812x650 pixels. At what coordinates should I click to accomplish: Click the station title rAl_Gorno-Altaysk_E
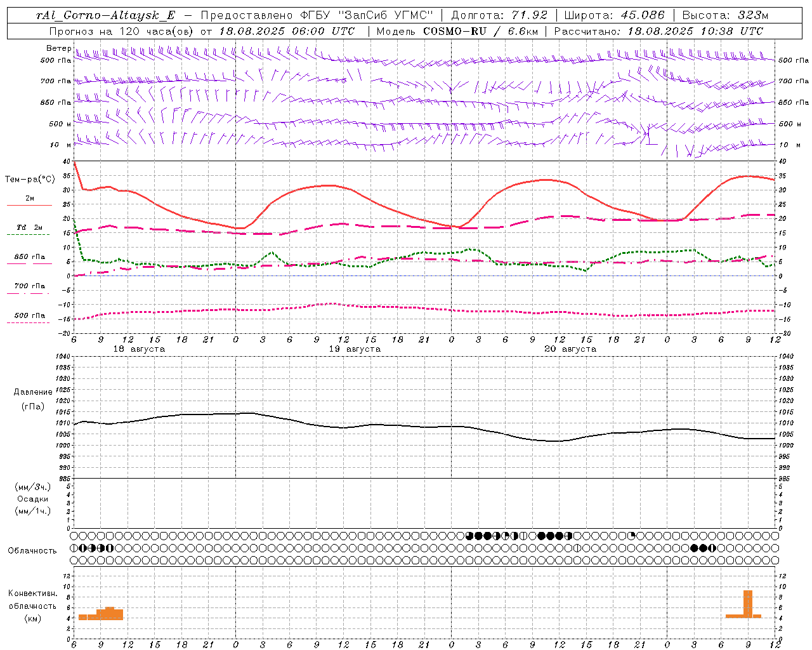(x=105, y=15)
